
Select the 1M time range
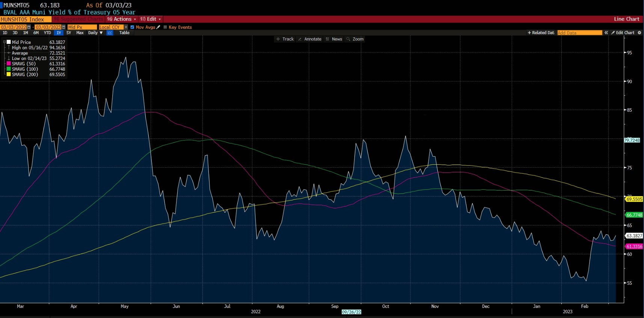26,33
